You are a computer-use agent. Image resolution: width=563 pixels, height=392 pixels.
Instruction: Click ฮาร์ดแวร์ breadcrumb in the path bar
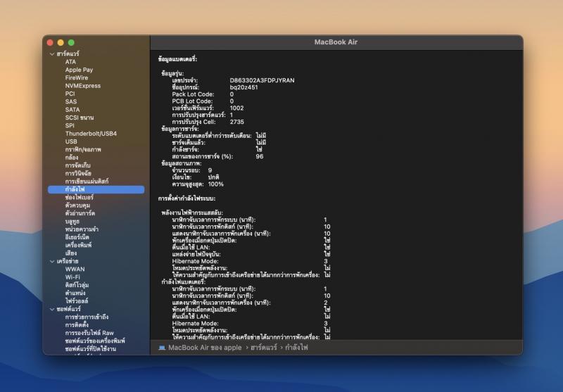tap(264, 348)
